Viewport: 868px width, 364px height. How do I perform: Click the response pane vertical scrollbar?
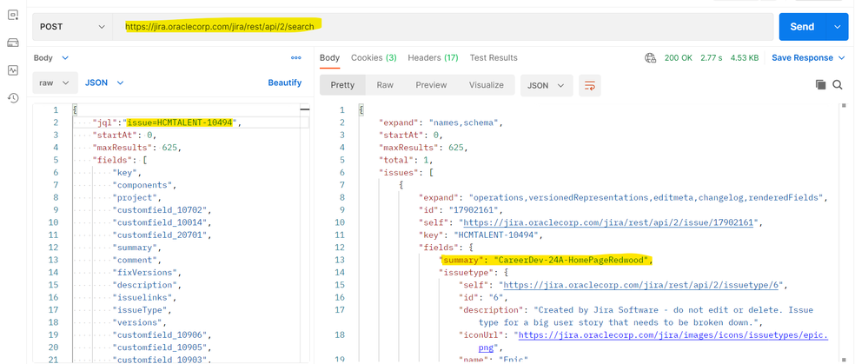pyautogui.click(x=844, y=232)
